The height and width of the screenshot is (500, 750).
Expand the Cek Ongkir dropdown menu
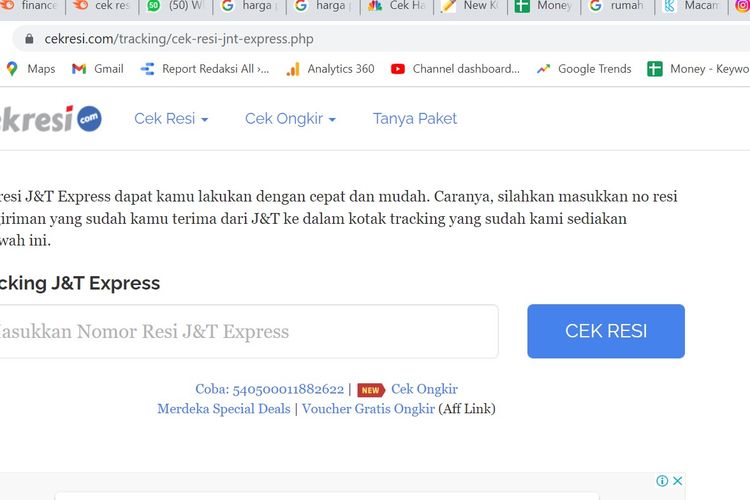click(x=290, y=118)
